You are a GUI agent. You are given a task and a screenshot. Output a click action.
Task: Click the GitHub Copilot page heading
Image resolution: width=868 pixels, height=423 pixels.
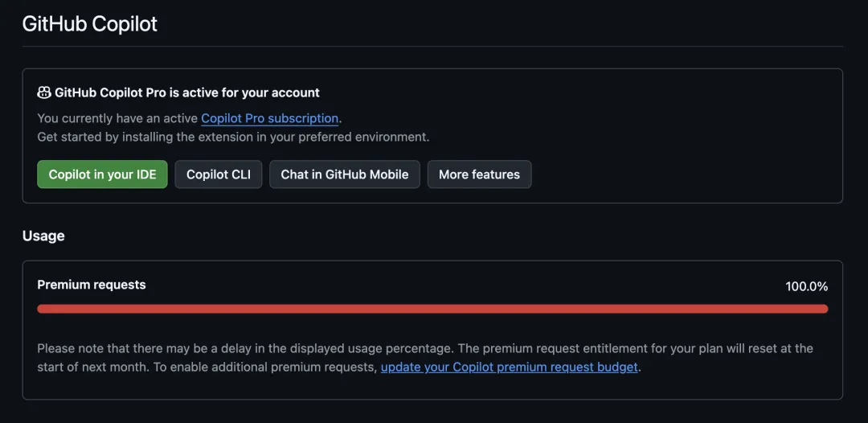(90, 24)
